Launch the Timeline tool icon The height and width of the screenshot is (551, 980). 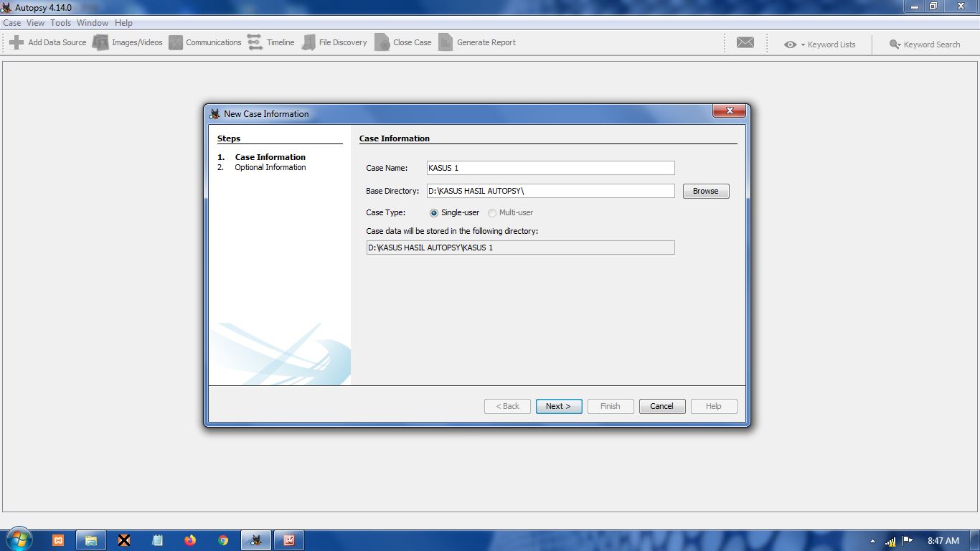(x=255, y=42)
